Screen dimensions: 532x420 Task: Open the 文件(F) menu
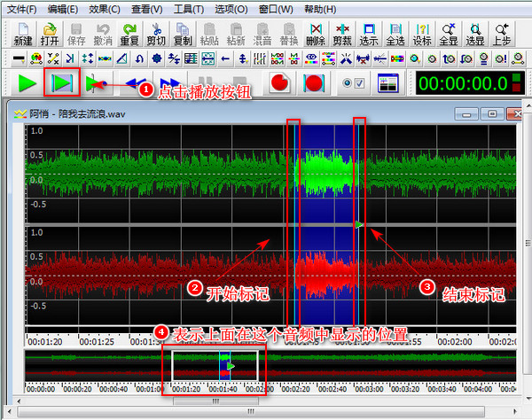[21, 9]
